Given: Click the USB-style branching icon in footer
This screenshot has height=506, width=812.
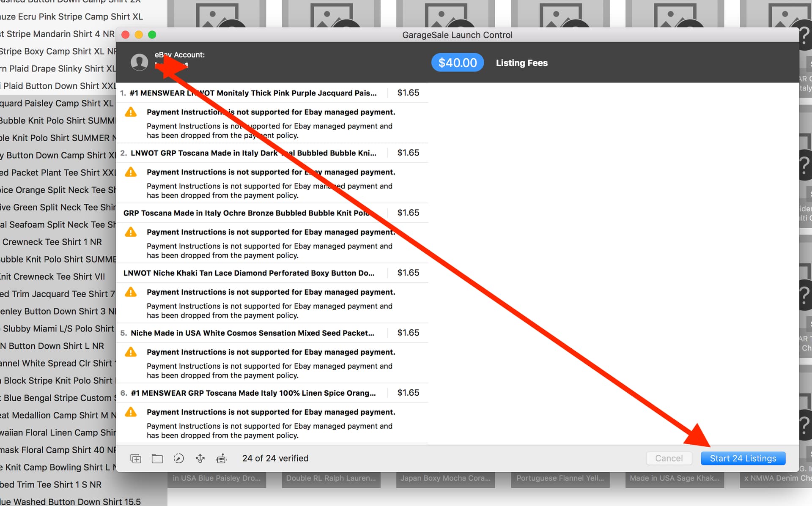Looking at the screenshot, I should click(200, 458).
